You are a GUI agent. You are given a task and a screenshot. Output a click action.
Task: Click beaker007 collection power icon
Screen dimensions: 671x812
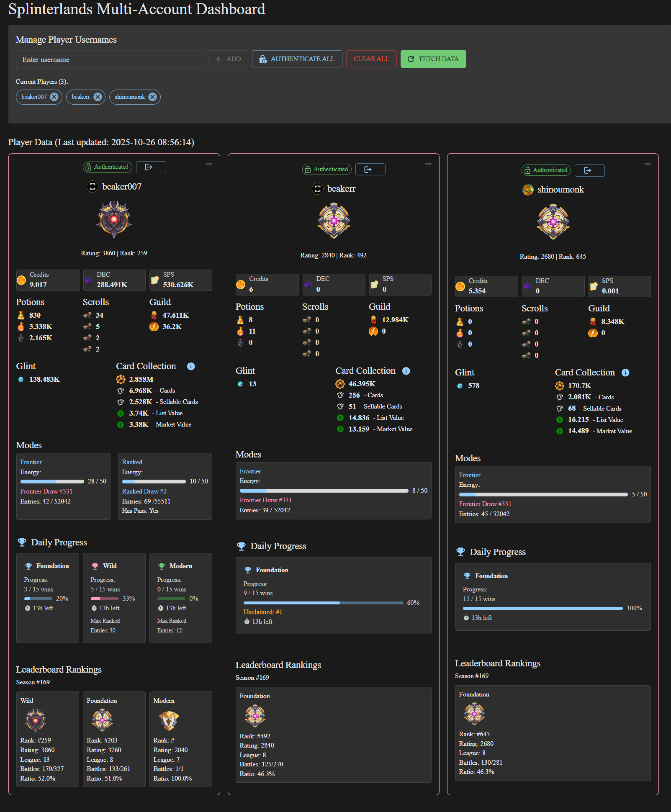(121, 379)
